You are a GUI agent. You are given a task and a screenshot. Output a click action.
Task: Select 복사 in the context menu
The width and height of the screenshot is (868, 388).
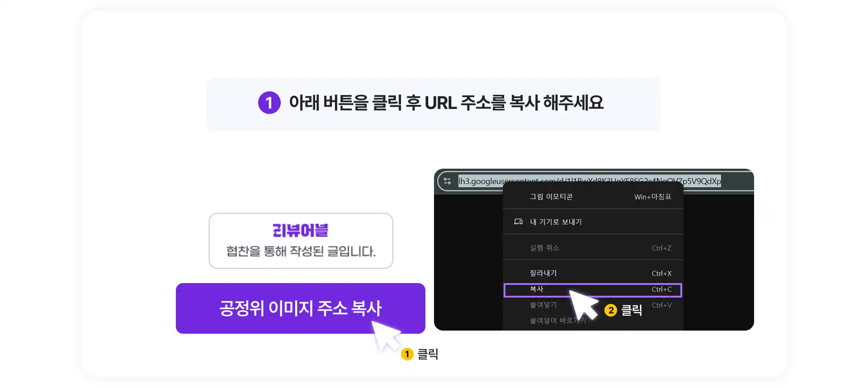593,290
